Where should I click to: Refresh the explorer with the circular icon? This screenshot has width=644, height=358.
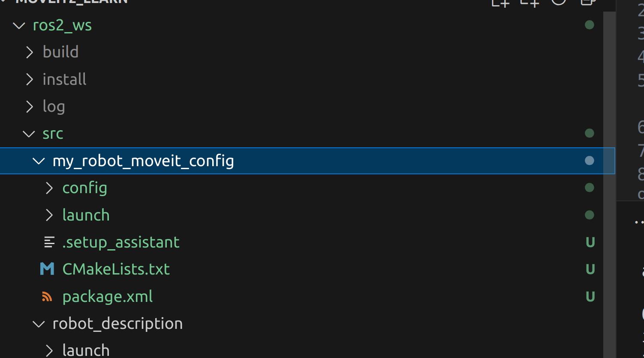(x=559, y=2)
